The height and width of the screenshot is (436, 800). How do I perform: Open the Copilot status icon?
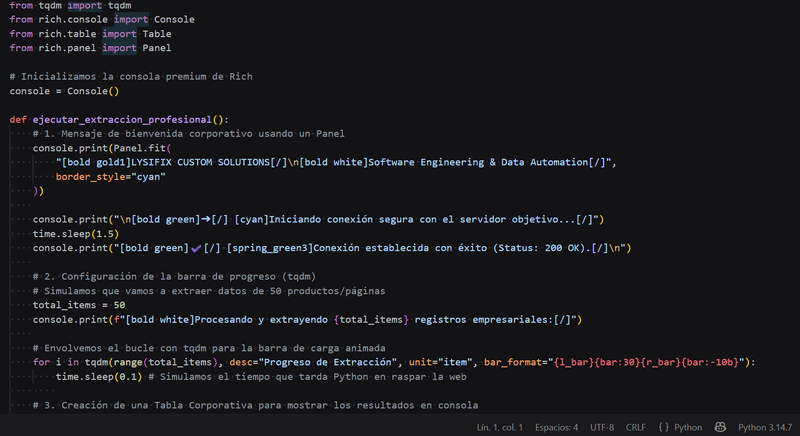pyautogui.click(x=720, y=427)
